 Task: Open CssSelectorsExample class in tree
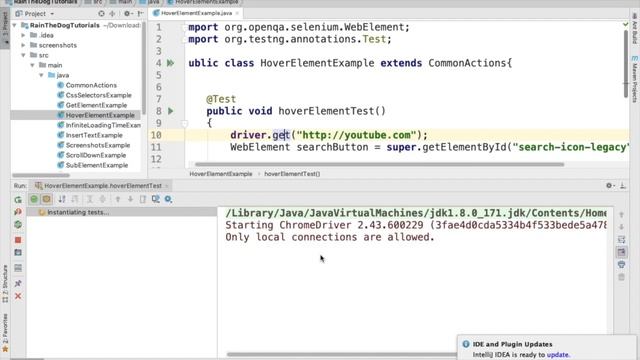pos(98,95)
